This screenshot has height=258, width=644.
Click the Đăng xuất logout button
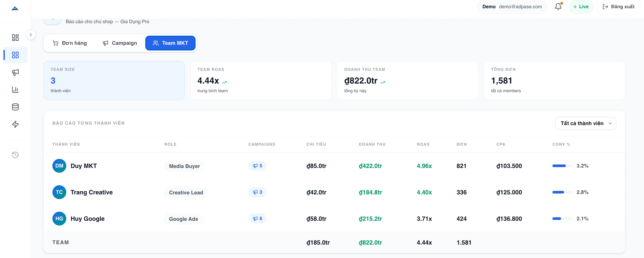click(618, 7)
